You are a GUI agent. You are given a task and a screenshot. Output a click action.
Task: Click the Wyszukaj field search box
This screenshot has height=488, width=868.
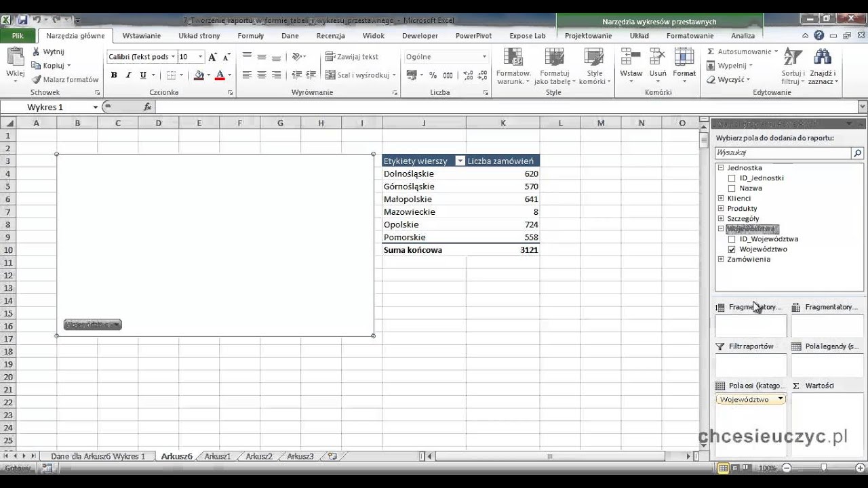click(x=783, y=153)
